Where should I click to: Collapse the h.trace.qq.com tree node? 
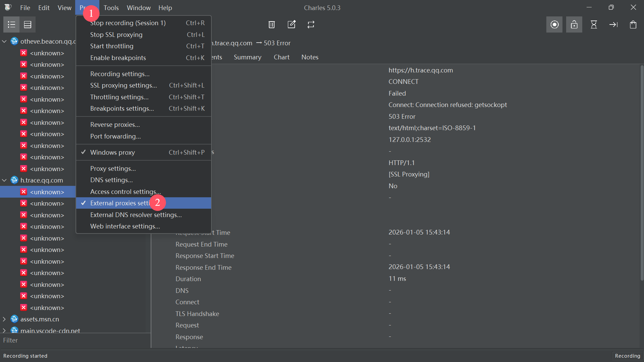tap(4, 180)
